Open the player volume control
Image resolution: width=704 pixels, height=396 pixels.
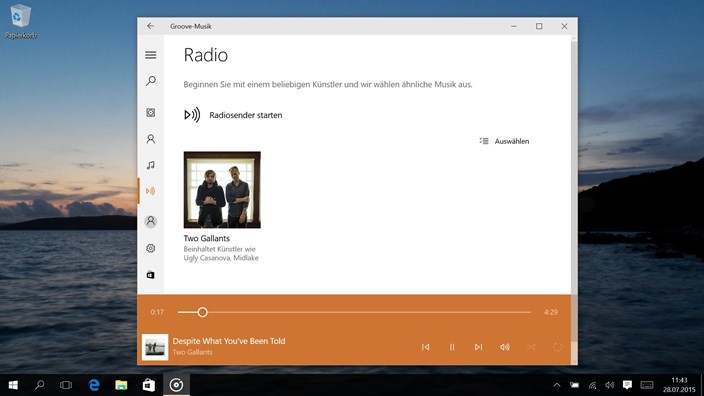coord(505,347)
